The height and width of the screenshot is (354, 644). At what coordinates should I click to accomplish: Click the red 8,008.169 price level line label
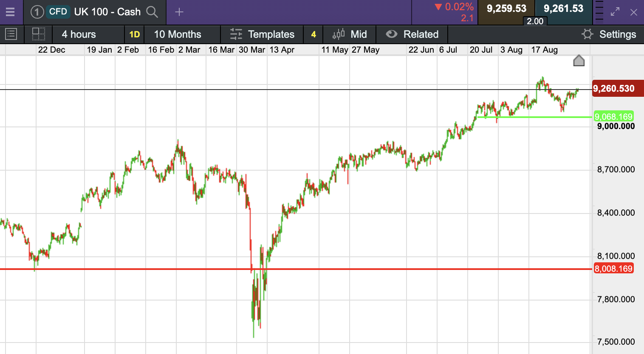[613, 269]
